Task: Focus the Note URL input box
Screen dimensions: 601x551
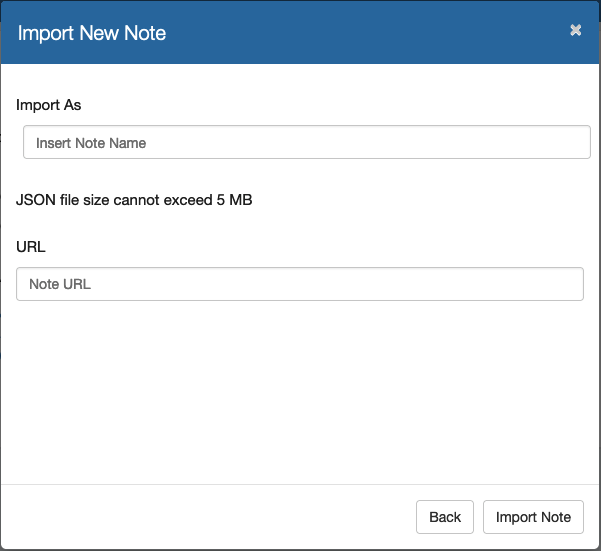Action: coord(300,284)
